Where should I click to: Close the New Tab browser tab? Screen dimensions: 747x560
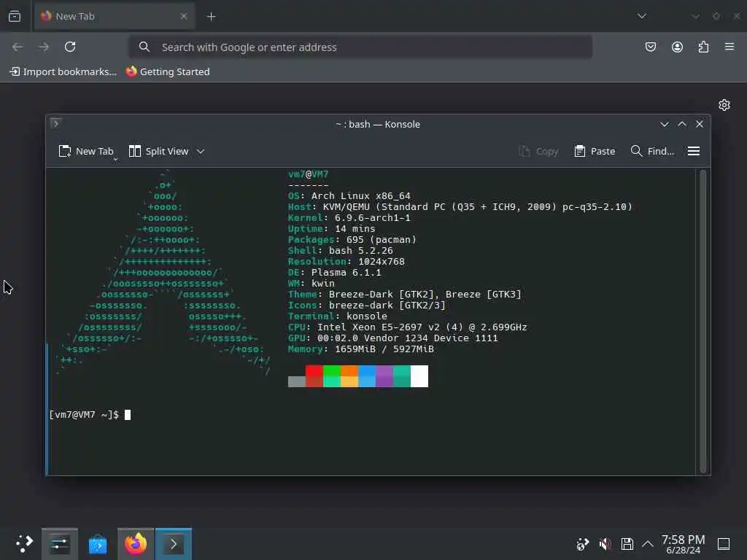184,16
